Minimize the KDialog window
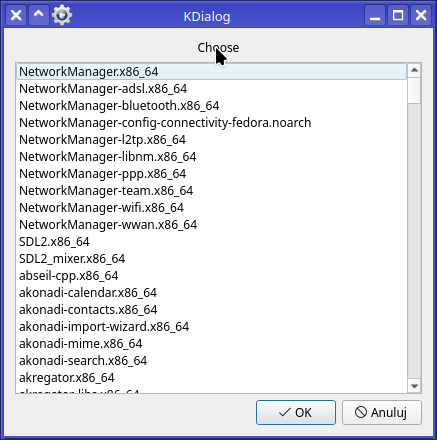The height and width of the screenshot is (440, 437). pyautogui.click(x=375, y=15)
